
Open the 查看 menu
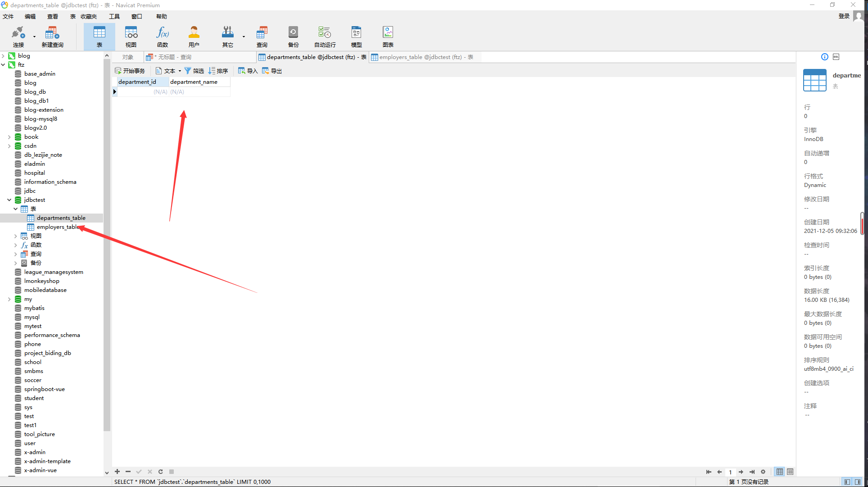[x=53, y=17]
